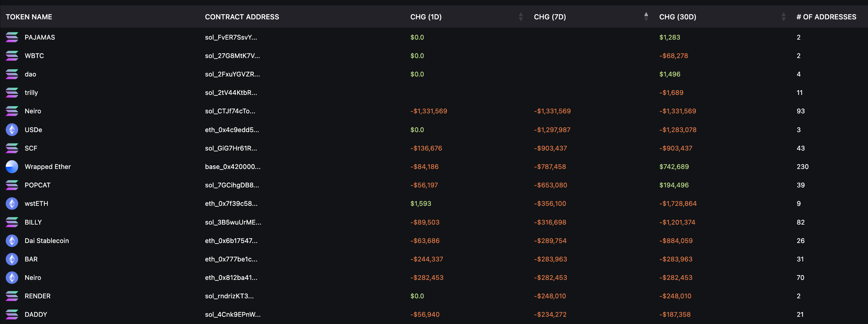Click the Solana icon beside BILLY
This screenshot has width=868, height=324.
12,222
